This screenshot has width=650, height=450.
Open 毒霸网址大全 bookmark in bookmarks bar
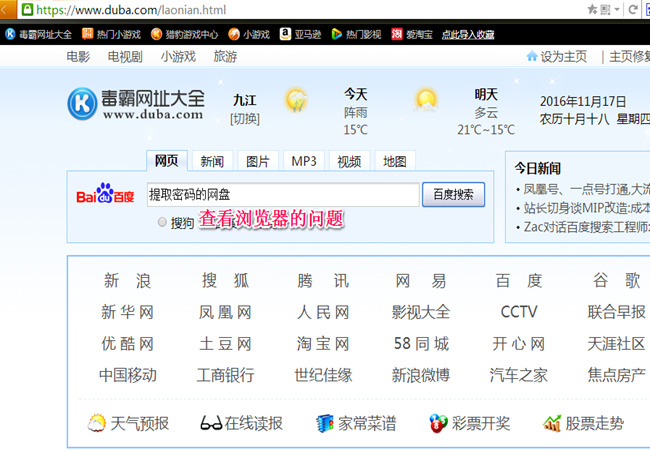point(38,34)
